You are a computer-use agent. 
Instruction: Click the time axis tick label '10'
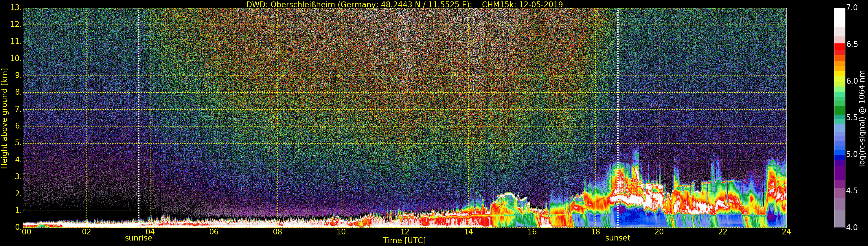click(x=341, y=232)
